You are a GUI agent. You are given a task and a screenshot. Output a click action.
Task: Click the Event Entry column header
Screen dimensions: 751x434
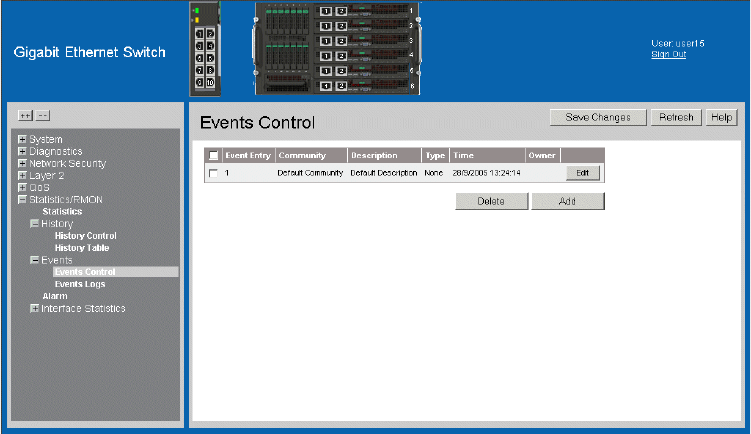(248, 155)
